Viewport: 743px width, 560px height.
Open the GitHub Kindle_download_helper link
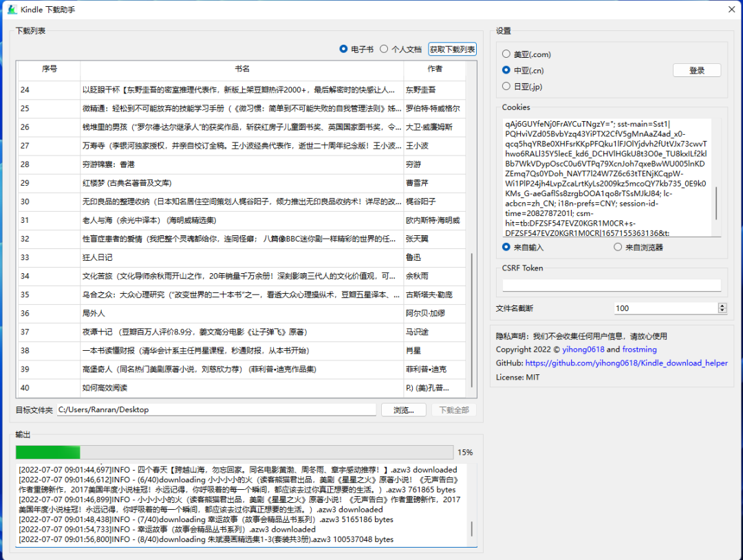627,363
